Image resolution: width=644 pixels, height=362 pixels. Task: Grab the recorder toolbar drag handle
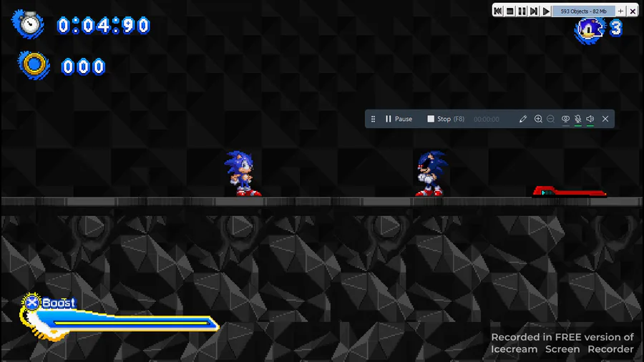pyautogui.click(x=373, y=119)
